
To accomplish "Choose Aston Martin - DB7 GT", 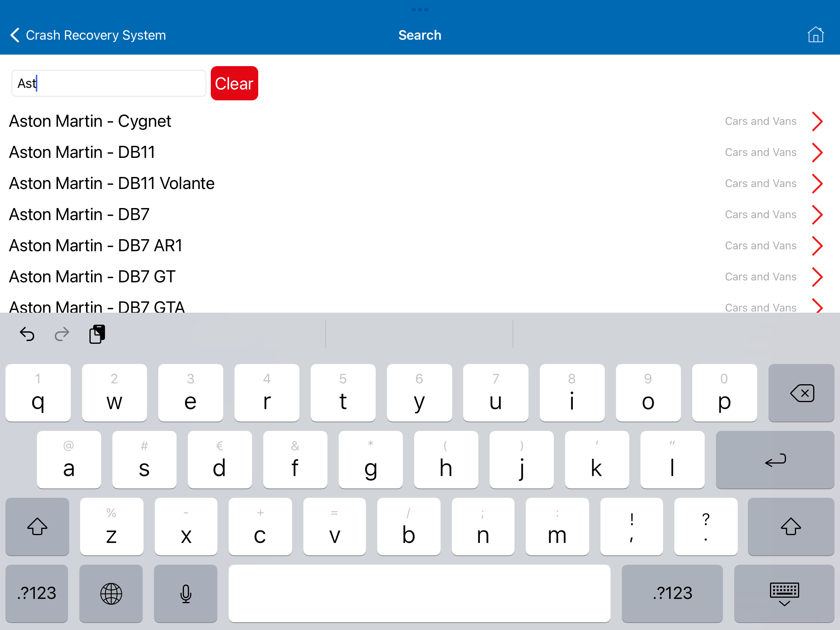I will tap(420, 277).
